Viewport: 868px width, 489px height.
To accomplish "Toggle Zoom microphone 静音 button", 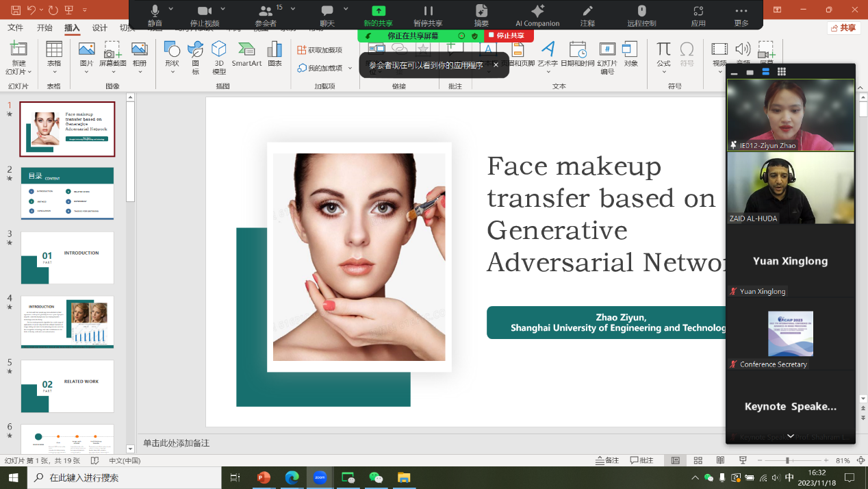I will coord(155,15).
